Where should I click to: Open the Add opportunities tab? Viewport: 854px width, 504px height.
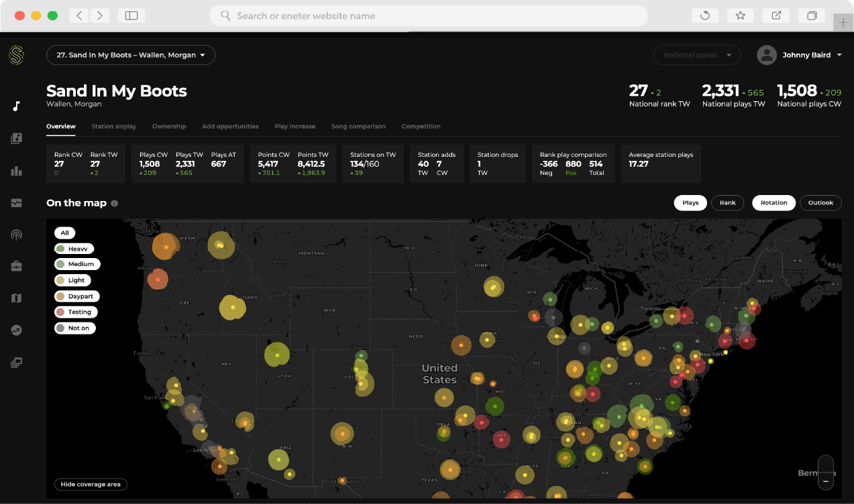pos(230,126)
